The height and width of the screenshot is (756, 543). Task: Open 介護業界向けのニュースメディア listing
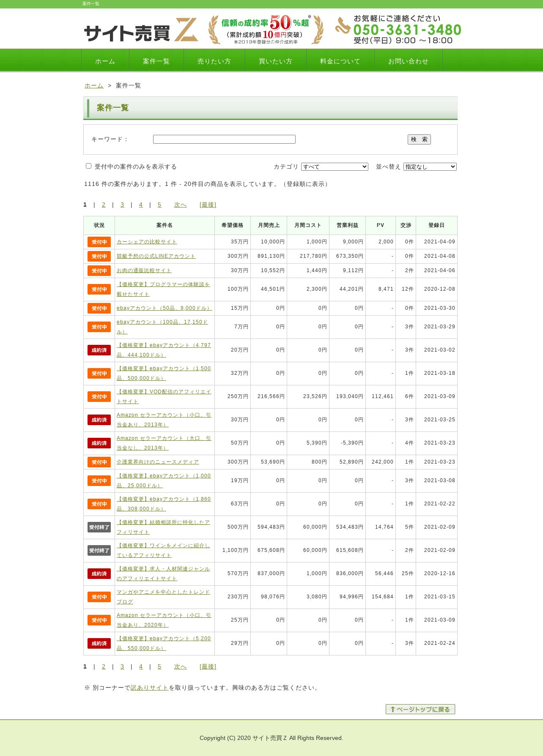point(158,462)
